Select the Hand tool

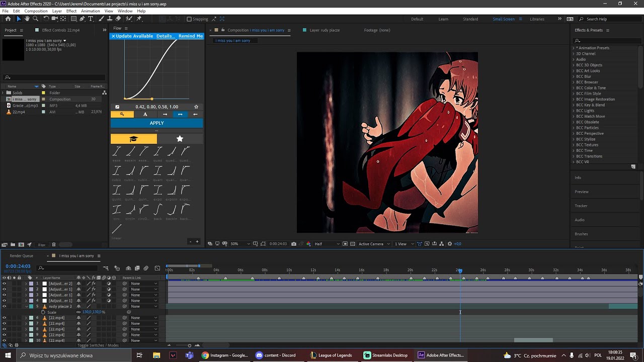[x=27, y=19]
